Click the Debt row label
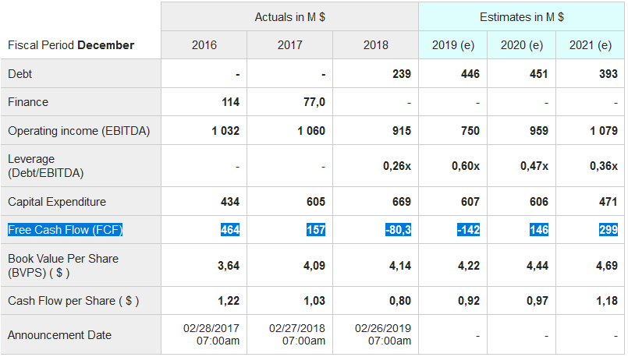 coord(20,74)
